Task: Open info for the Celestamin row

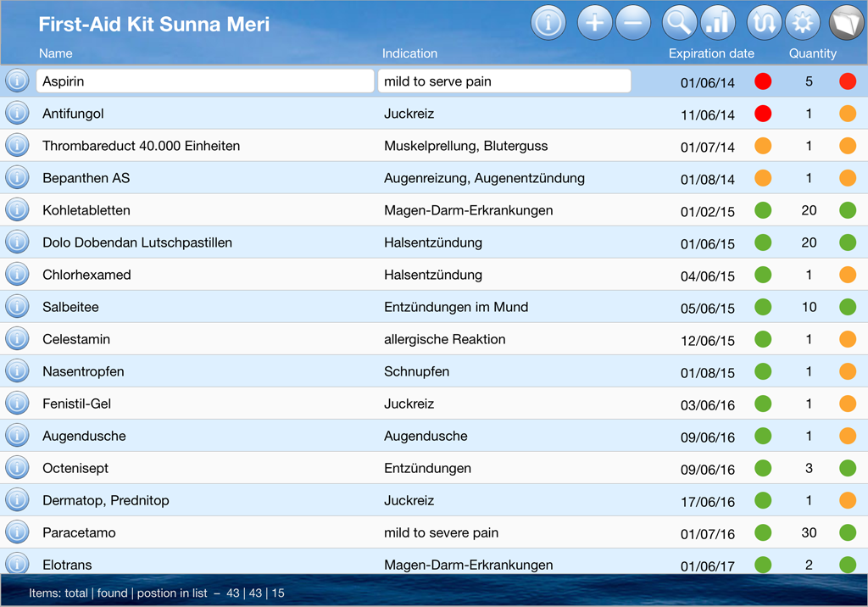Action: point(17,338)
